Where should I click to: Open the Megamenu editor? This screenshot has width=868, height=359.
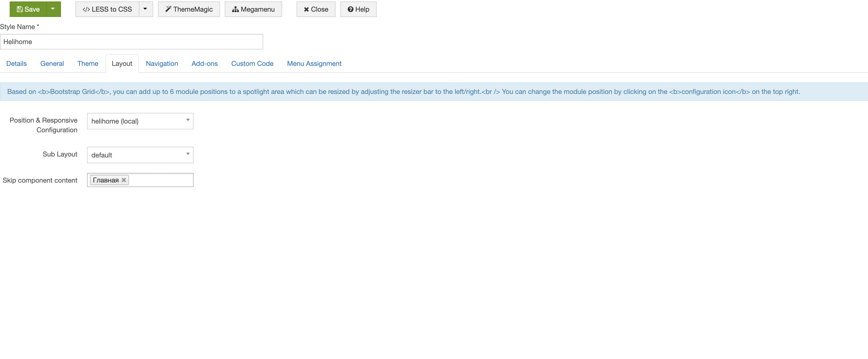point(253,9)
